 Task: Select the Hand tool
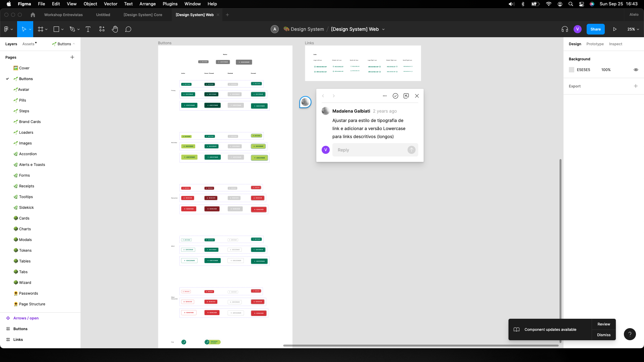pos(115,29)
